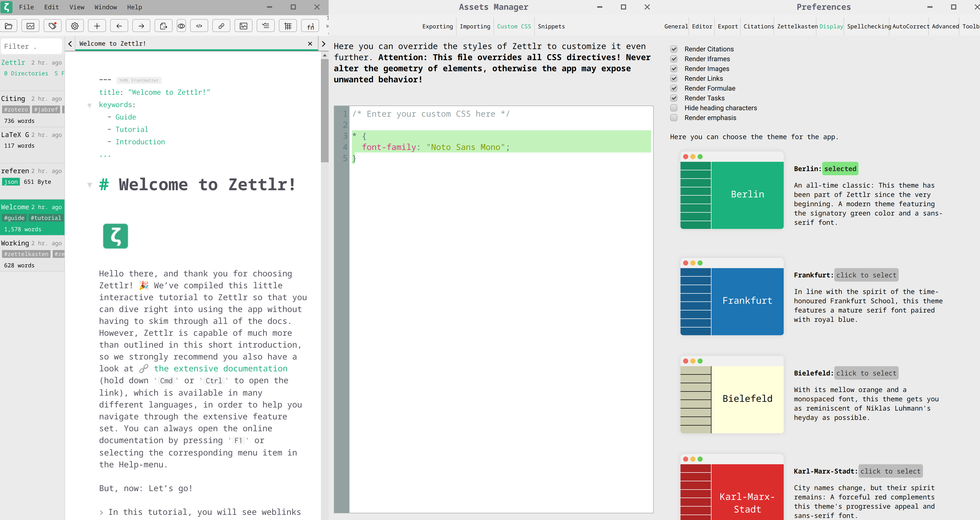Expand the right sidebar chevron

pyautogui.click(x=323, y=44)
